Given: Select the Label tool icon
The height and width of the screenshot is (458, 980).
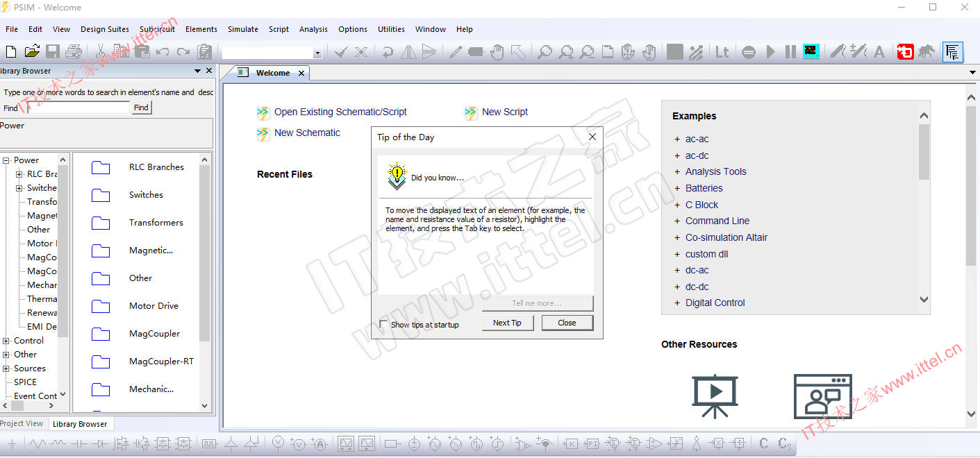Looking at the screenshot, I should point(476,52).
